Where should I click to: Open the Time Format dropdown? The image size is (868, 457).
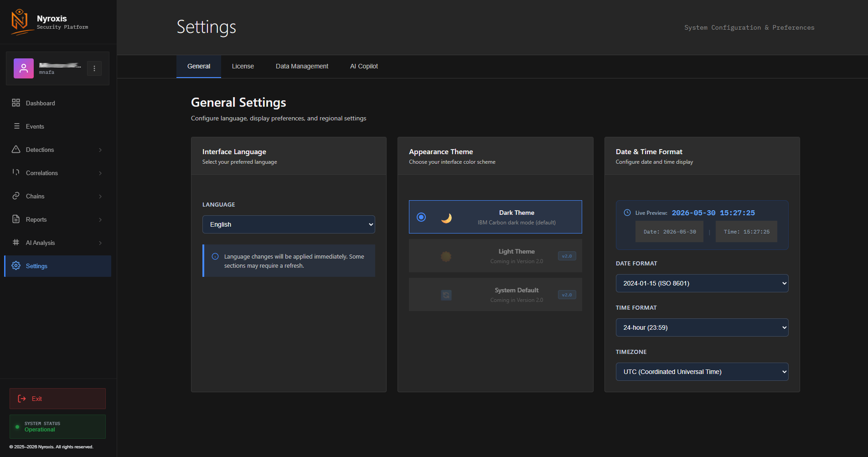(x=702, y=327)
